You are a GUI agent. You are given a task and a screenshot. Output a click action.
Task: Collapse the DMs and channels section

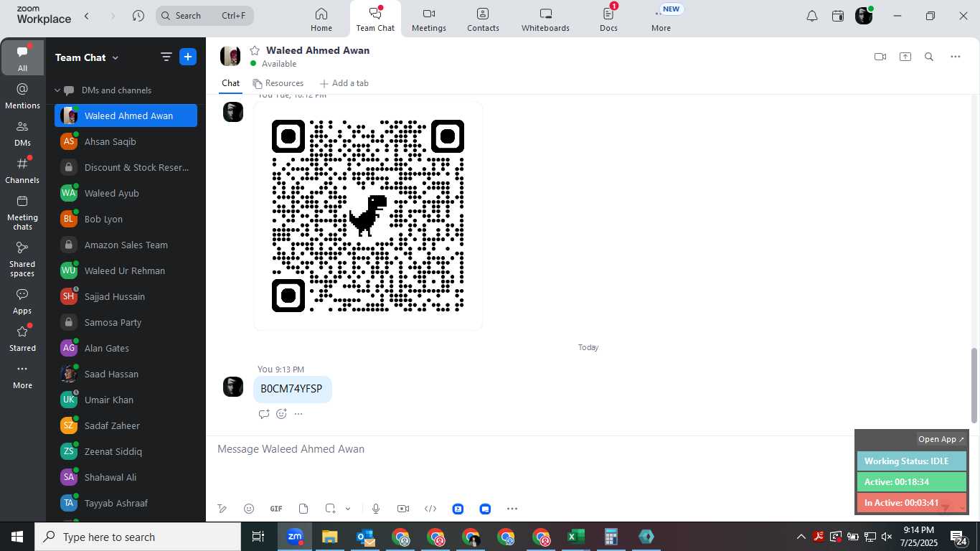click(57, 90)
